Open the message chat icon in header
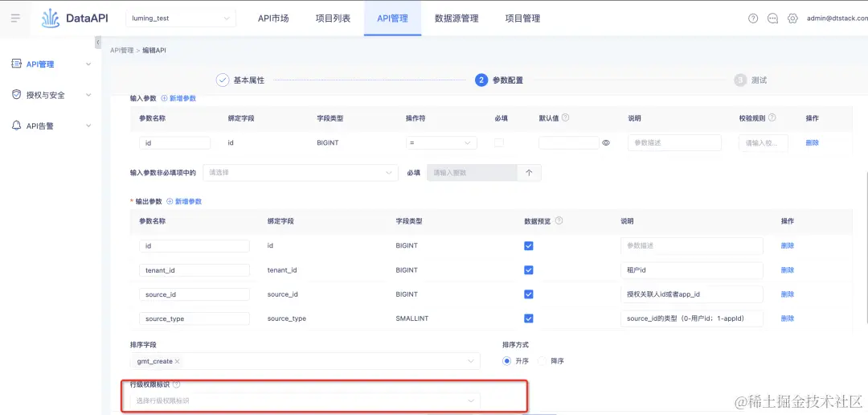Image resolution: width=868 pixels, height=415 pixels. [x=773, y=18]
